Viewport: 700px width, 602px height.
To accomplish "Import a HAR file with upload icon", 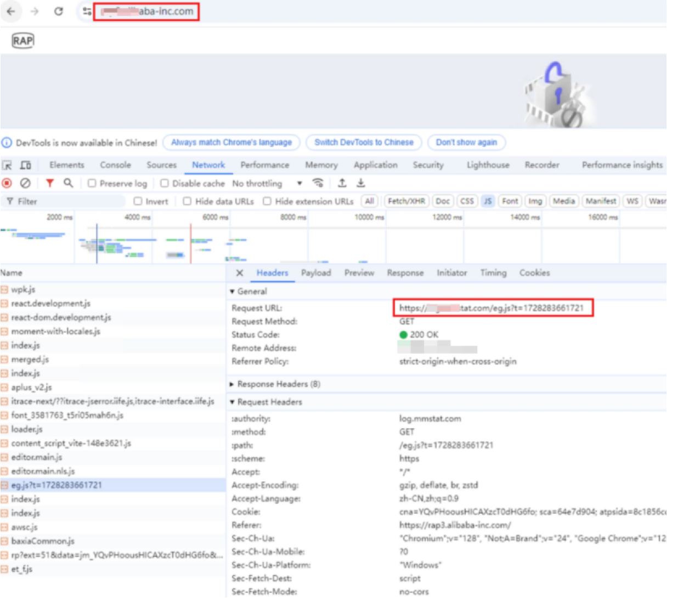I will [x=342, y=183].
